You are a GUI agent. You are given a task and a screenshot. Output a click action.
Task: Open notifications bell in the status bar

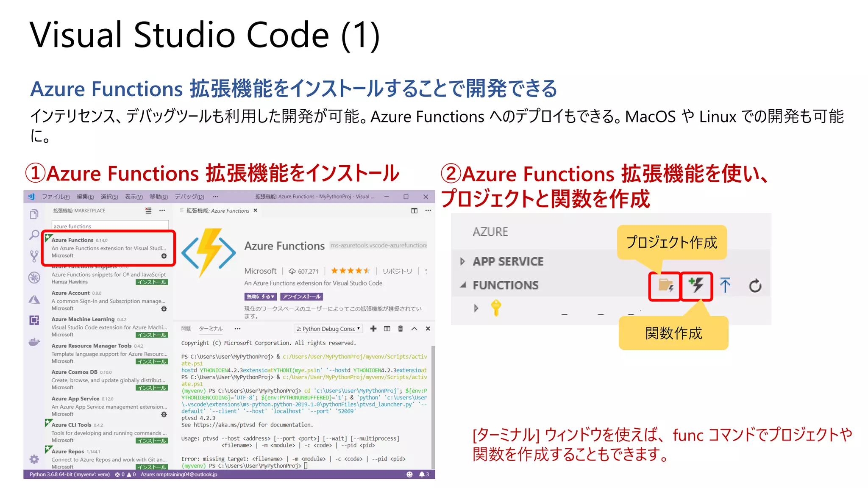[x=424, y=474]
